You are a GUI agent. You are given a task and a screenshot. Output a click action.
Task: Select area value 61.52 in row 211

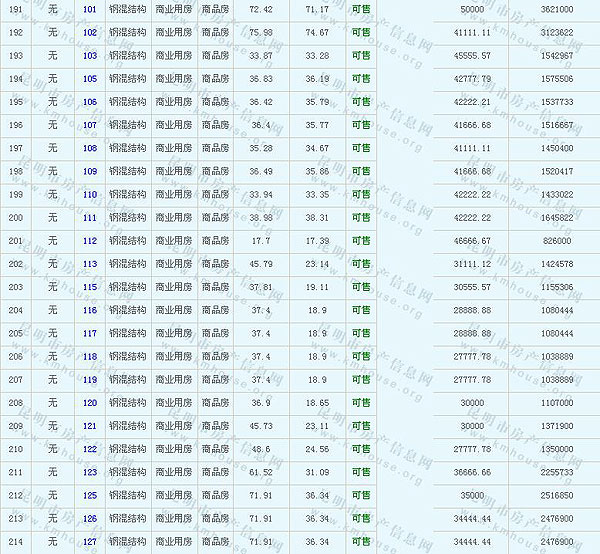(260, 472)
